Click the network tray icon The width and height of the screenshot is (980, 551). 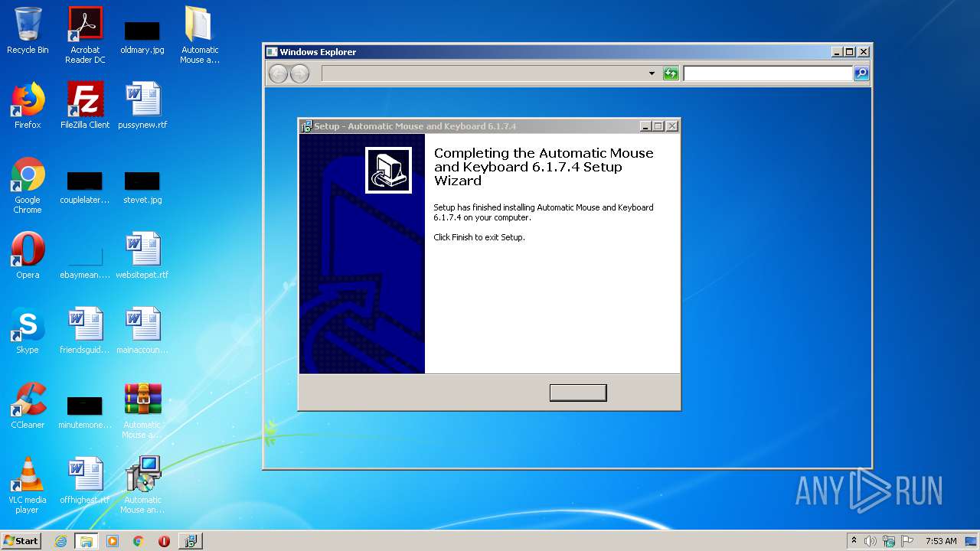[889, 541]
